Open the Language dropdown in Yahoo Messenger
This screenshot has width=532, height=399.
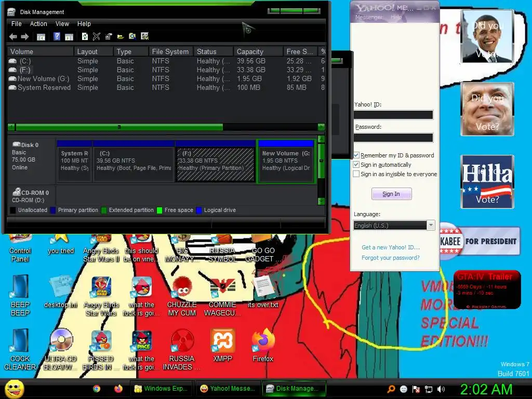[x=431, y=225]
